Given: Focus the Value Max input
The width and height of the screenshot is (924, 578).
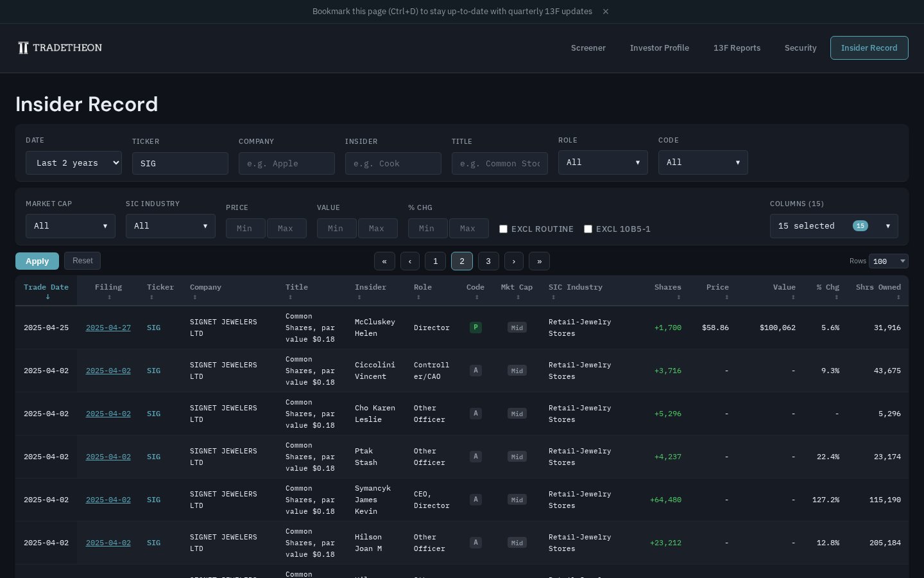Looking at the screenshot, I should coord(378,229).
